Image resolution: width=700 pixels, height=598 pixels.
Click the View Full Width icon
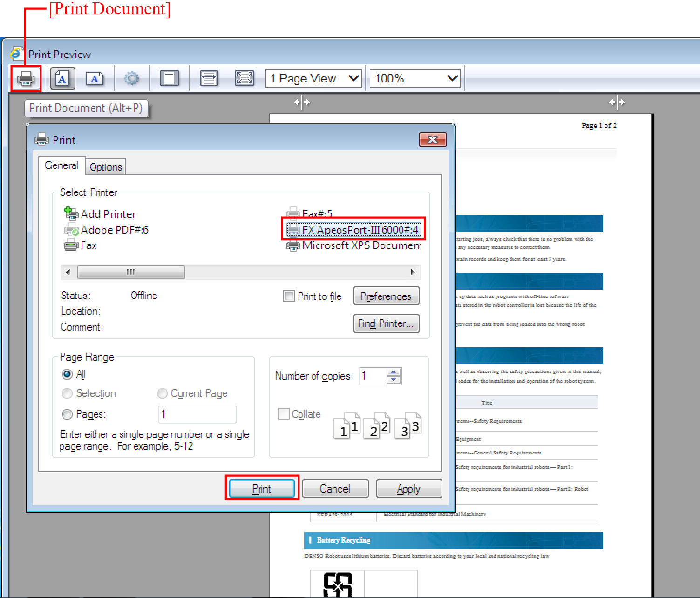click(209, 78)
